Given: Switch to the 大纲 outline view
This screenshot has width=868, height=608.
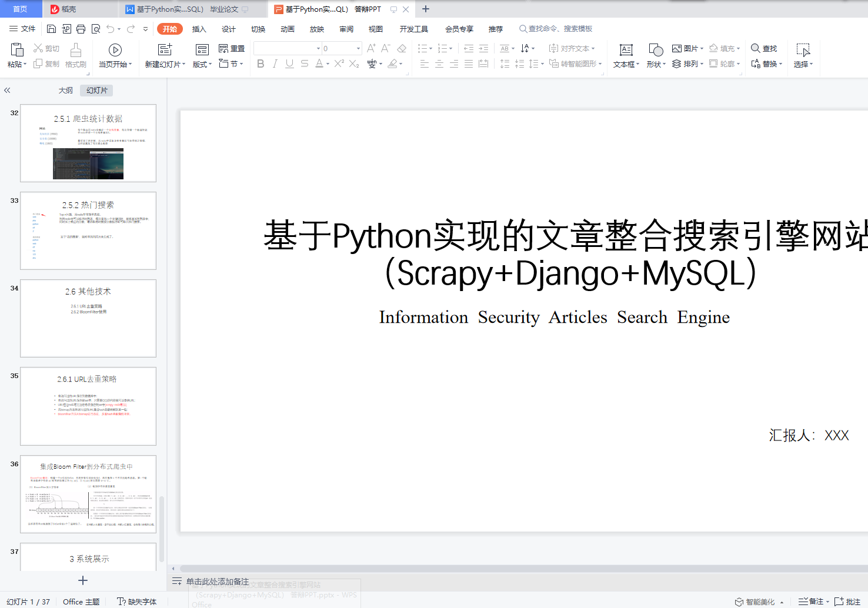Looking at the screenshot, I should (66, 90).
